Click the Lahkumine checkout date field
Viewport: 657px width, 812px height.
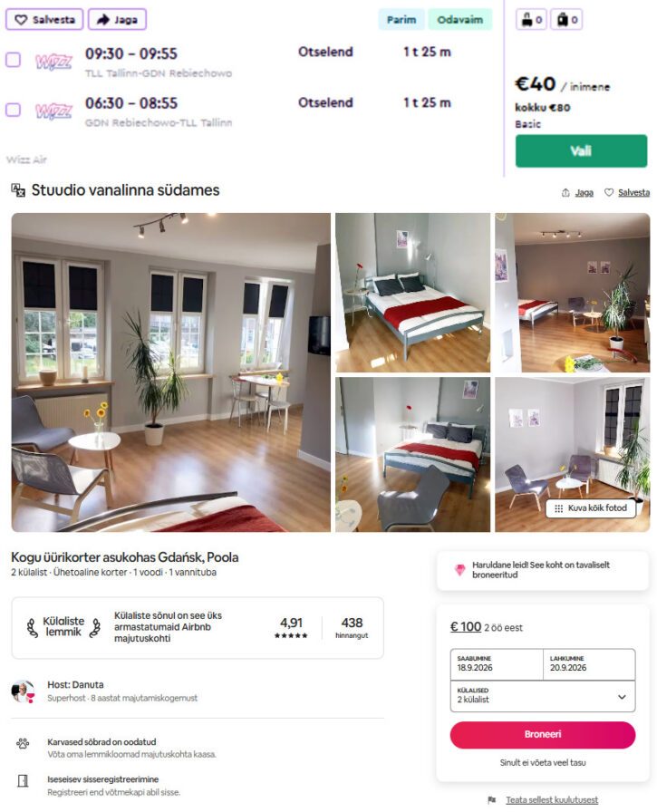click(x=589, y=664)
